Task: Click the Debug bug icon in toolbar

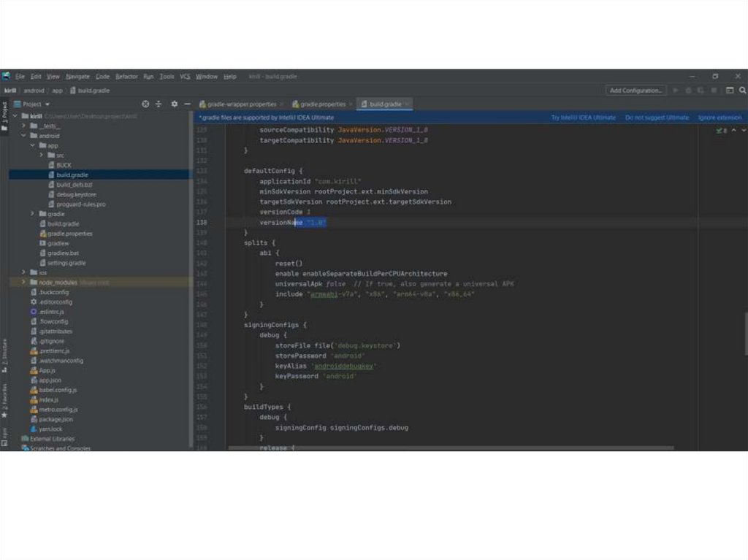Action: [688, 90]
